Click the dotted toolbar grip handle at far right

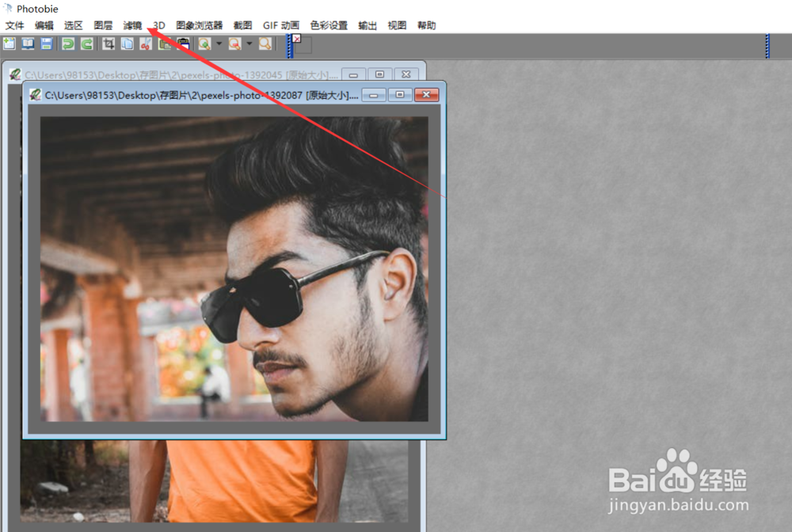(x=767, y=46)
